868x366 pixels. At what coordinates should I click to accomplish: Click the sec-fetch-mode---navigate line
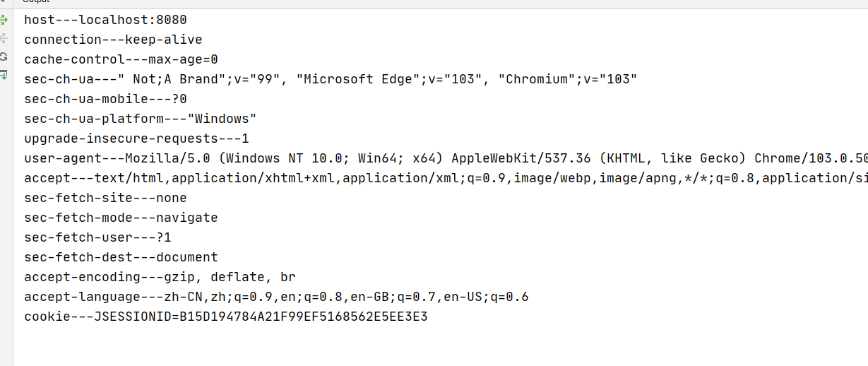121,218
